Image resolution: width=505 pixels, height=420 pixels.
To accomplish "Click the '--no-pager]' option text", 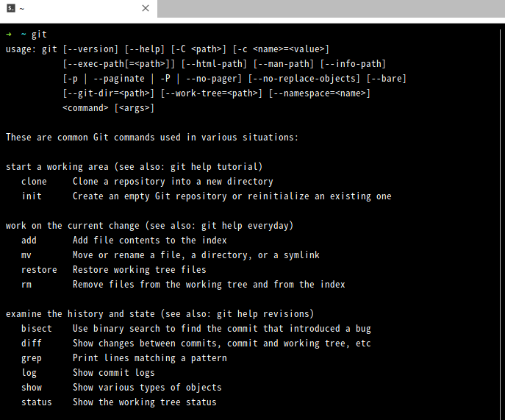I will pyautogui.click(x=214, y=79).
